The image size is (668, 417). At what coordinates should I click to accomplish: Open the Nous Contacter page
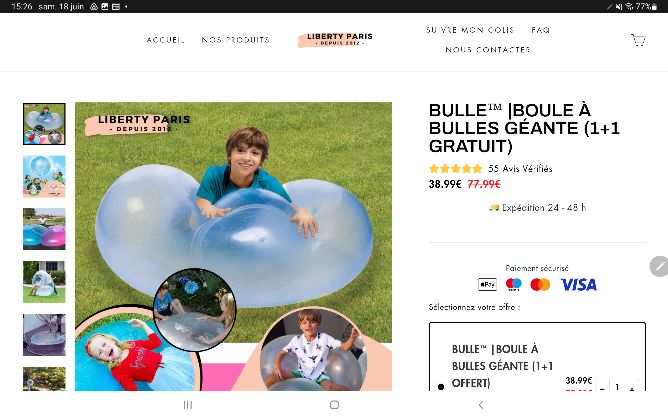(488, 50)
